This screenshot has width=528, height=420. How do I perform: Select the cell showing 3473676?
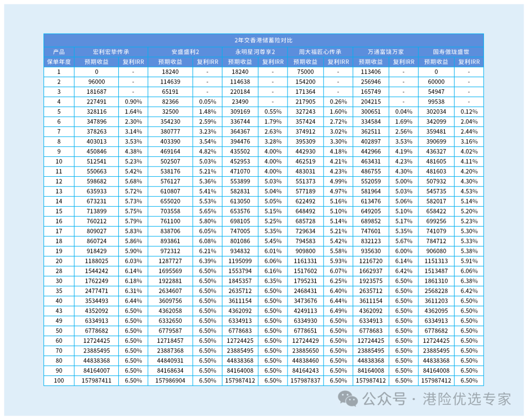click(306, 301)
